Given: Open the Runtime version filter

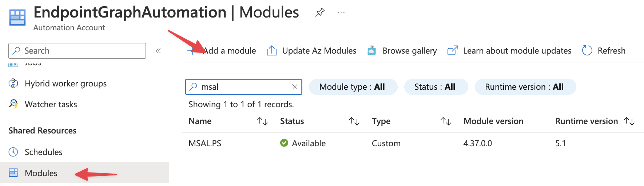Looking at the screenshot, I should 525,87.
